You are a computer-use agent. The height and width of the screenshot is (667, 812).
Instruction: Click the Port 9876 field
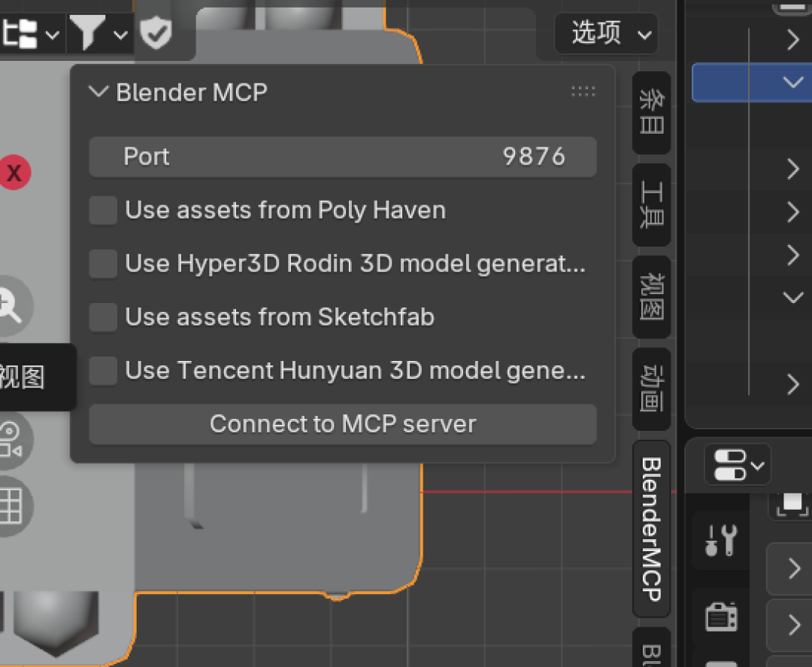(x=343, y=157)
